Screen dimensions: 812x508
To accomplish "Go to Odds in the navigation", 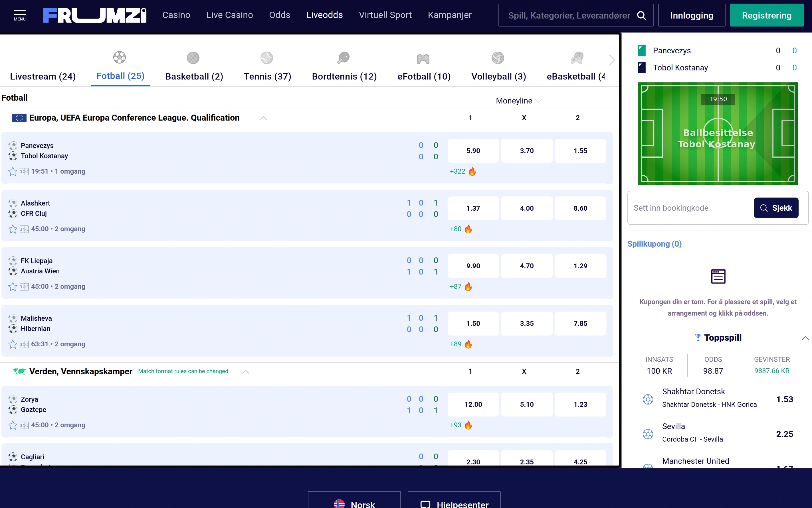I will (279, 15).
